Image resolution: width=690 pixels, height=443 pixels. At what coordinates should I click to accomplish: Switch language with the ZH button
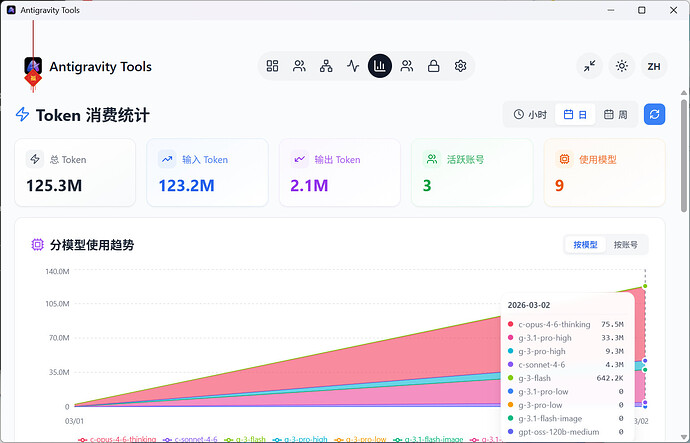coord(654,66)
